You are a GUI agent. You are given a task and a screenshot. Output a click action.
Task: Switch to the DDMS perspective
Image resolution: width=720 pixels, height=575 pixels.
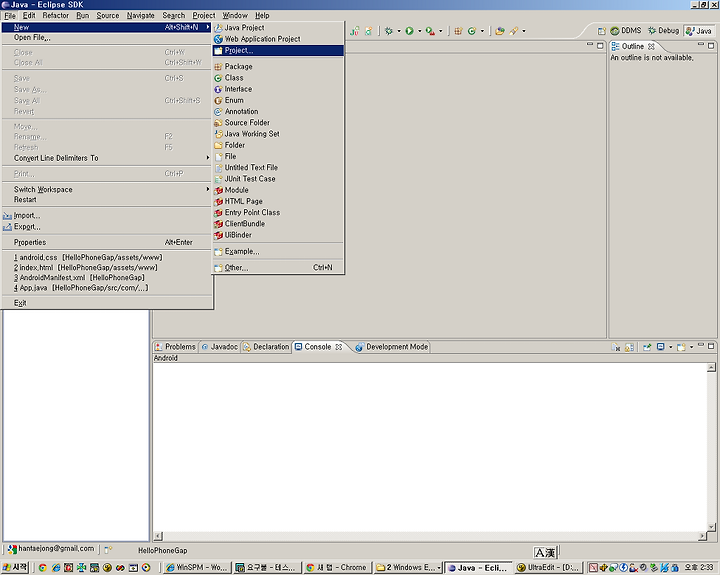coord(625,31)
